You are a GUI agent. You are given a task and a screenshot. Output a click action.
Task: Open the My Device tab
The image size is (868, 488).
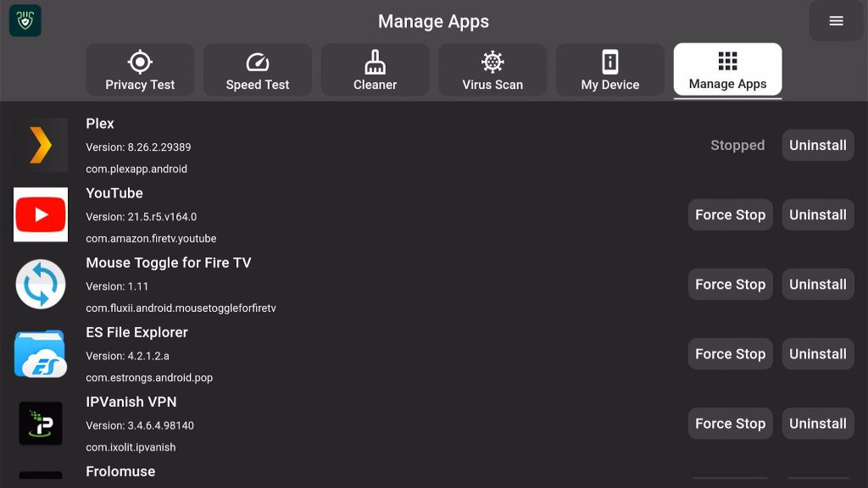610,69
